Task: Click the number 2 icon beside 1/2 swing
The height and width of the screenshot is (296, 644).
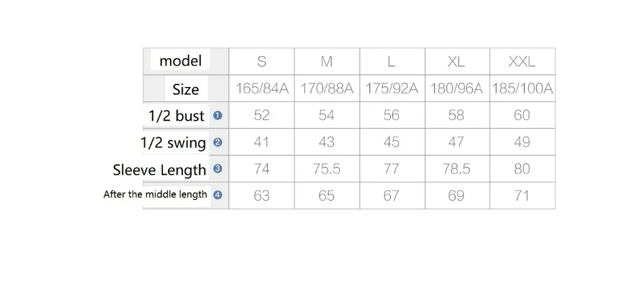Action: pyautogui.click(x=218, y=143)
